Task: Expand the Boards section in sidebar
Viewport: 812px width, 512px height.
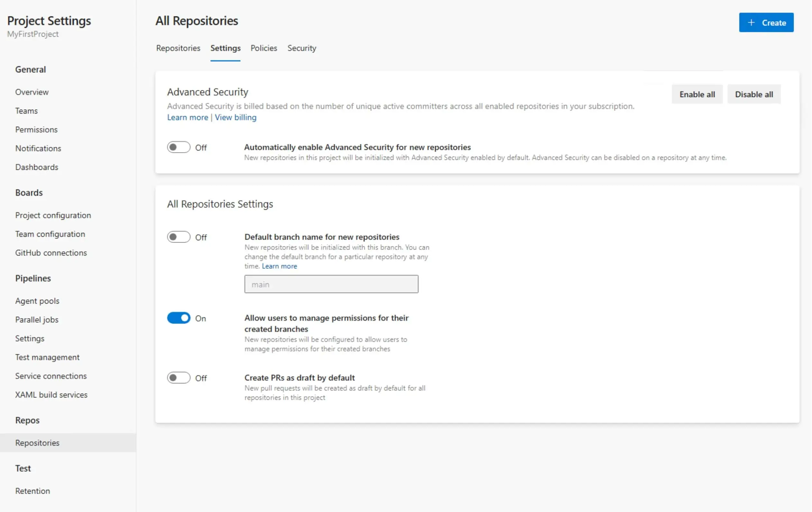Action: [29, 192]
